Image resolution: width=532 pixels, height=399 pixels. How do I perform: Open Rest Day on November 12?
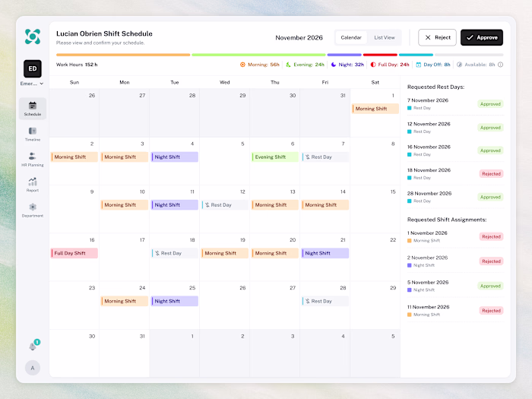click(x=225, y=205)
